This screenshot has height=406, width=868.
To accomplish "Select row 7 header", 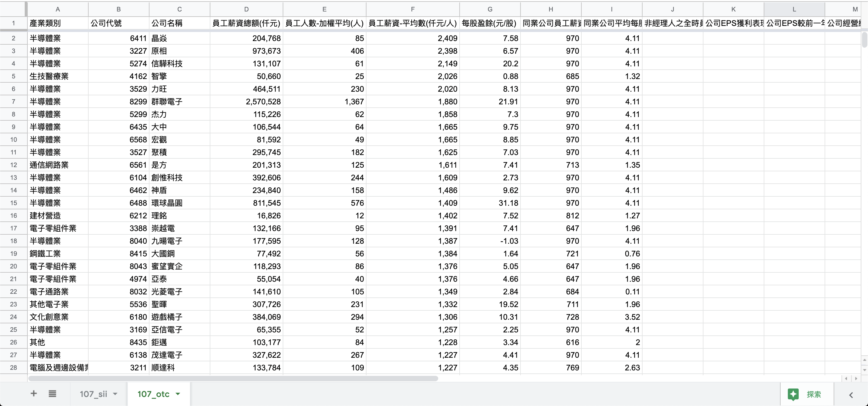I will point(14,101).
